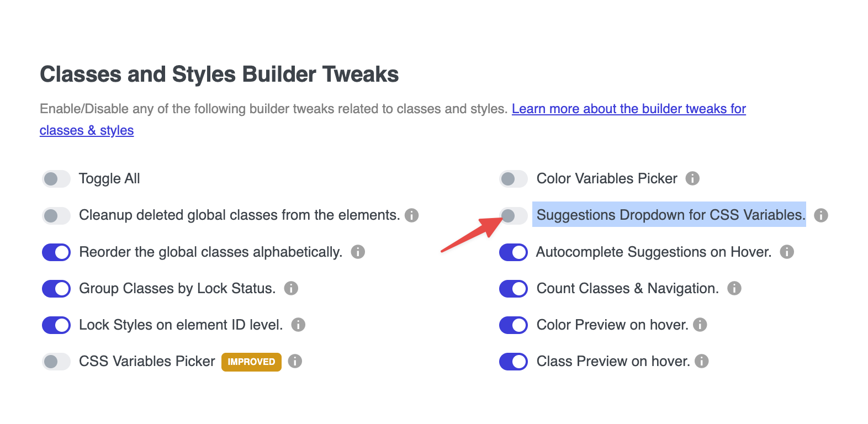Viewport: 868px width, 424px height.
Task: Enable the CSS Variables Picker switch
Action: click(56, 362)
